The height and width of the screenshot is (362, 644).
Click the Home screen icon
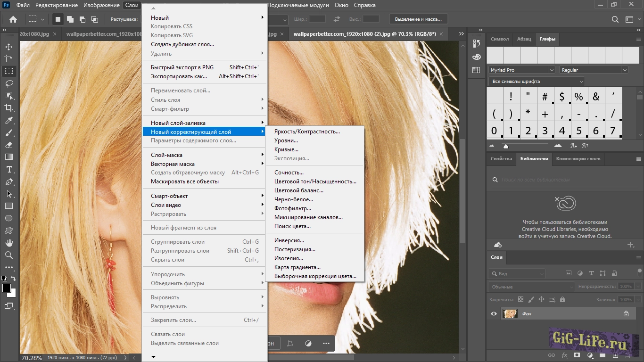pyautogui.click(x=13, y=19)
